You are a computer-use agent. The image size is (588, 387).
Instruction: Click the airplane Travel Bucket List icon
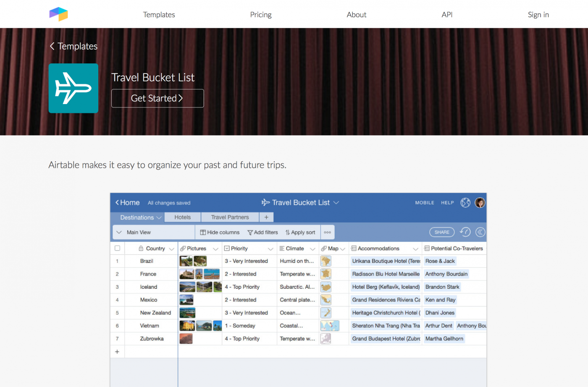tap(73, 88)
